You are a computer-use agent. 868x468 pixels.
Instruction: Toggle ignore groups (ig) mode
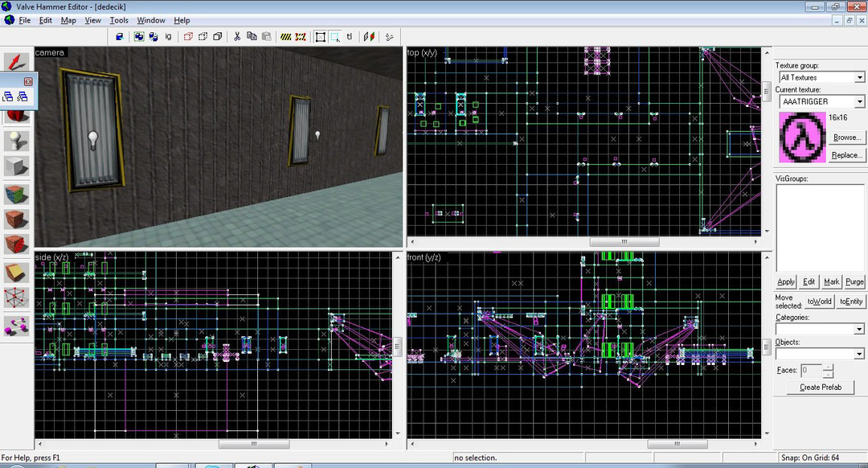168,36
